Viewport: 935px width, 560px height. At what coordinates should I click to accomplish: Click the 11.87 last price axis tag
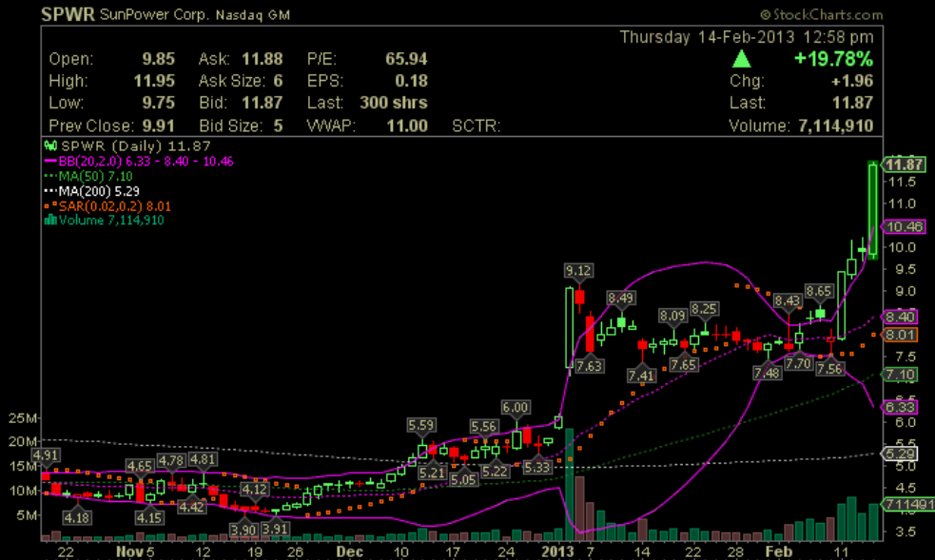click(905, 164)
